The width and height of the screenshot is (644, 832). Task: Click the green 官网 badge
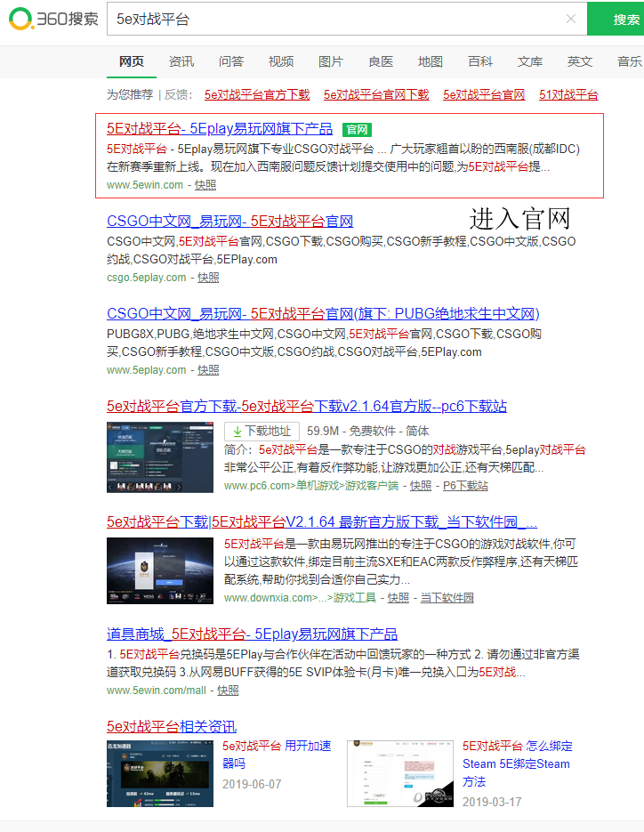click(x=357, y=129)
